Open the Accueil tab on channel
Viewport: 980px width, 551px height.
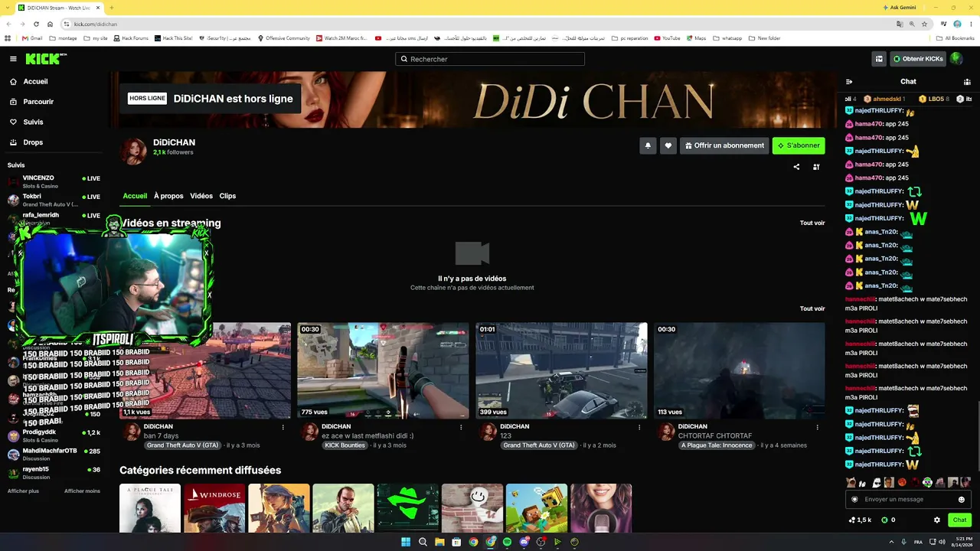pos(135,196)
